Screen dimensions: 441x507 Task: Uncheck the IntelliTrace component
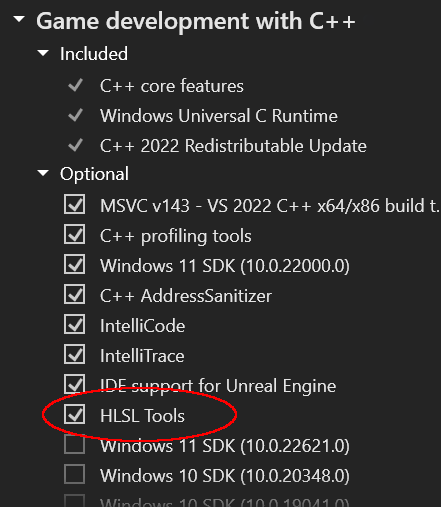tap(74, 354)
